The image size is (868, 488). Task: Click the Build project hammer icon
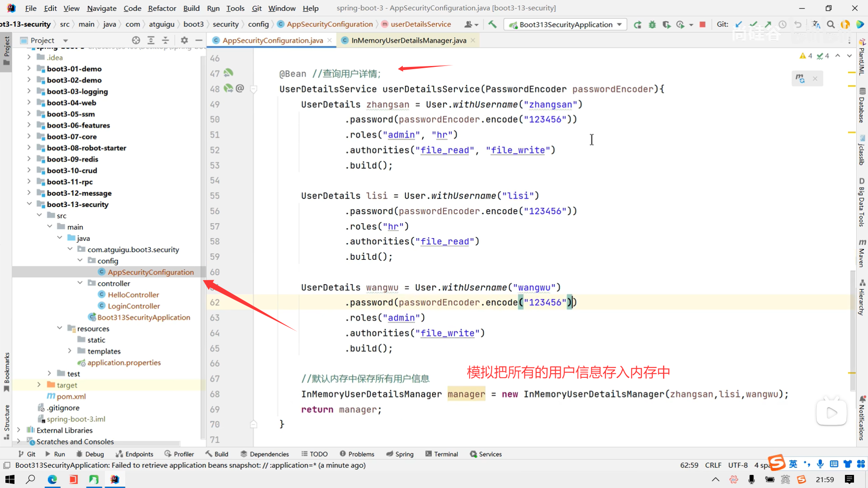pyautogui.click(x=492, y=24)
